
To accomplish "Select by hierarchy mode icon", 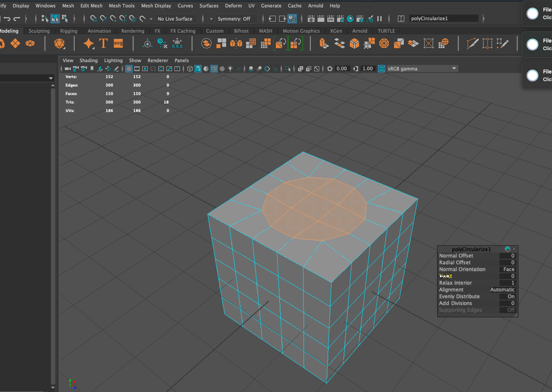I will [x=45, y=19].
